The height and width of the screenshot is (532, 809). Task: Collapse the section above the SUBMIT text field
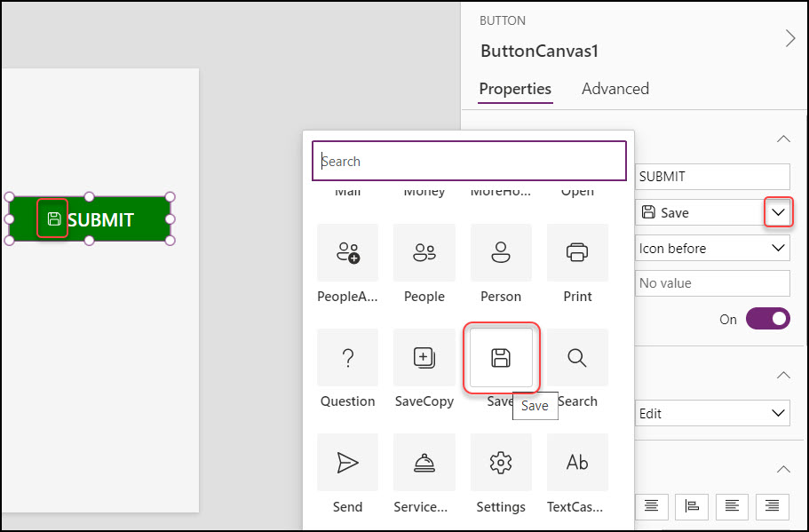784,139
